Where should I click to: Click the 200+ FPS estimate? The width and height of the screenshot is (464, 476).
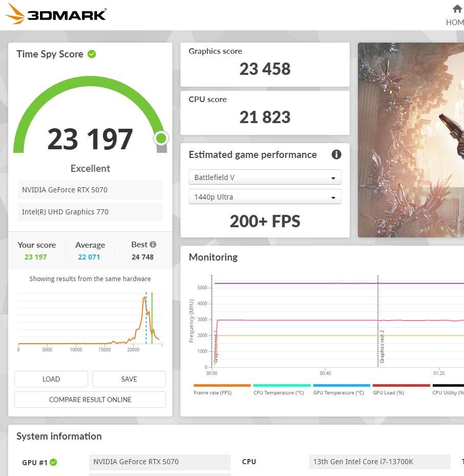click(265, 221)
